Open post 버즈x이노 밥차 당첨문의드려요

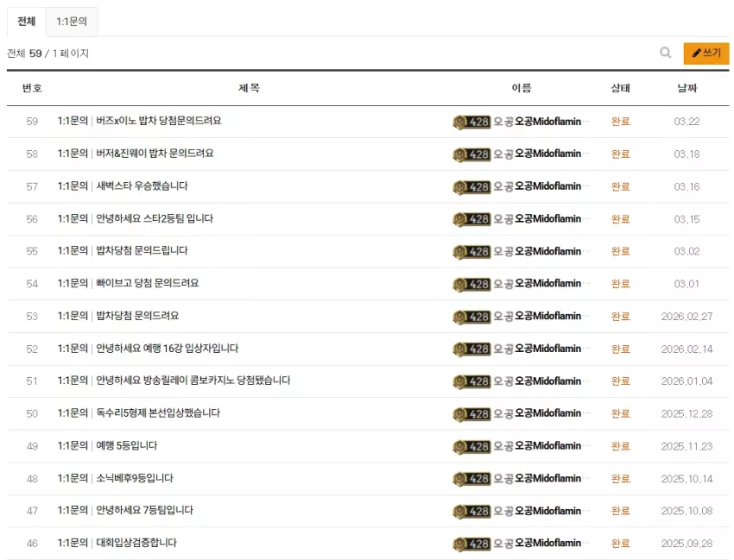pos(159,121)
